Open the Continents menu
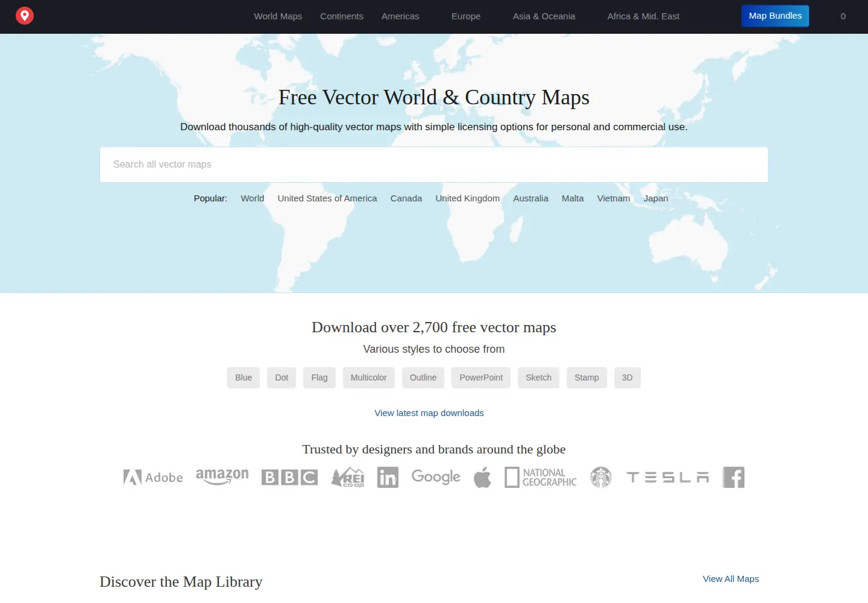 pos(342,16)
